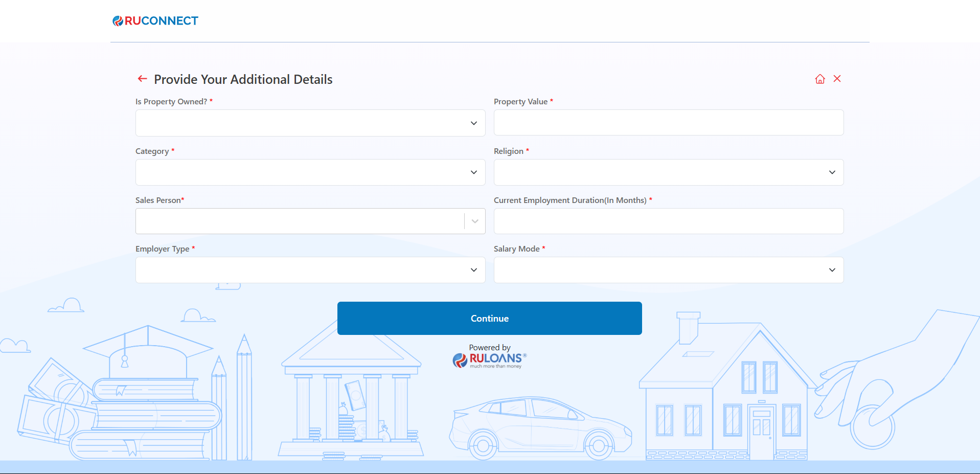
Task: Click the house illustration on the right
Action: pyautogui.click(x=726, y=399)
